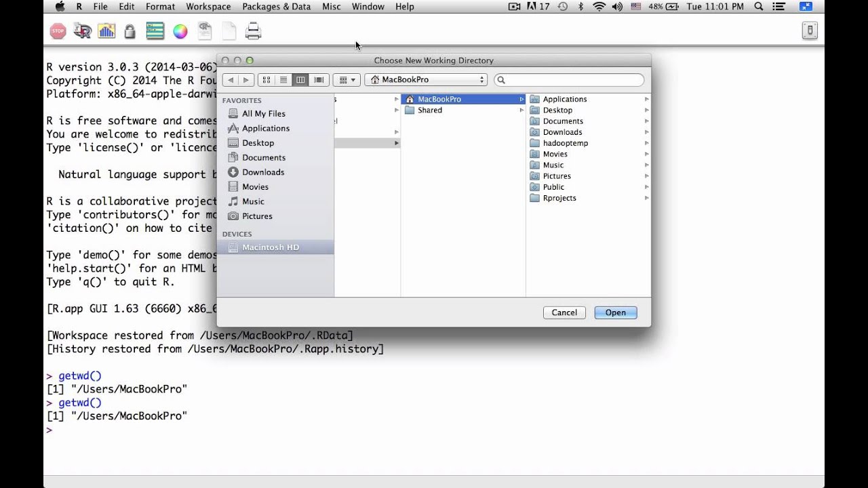Click the Wi-Fi status icon
Screen dimensions: 868x488
[599, 7]
